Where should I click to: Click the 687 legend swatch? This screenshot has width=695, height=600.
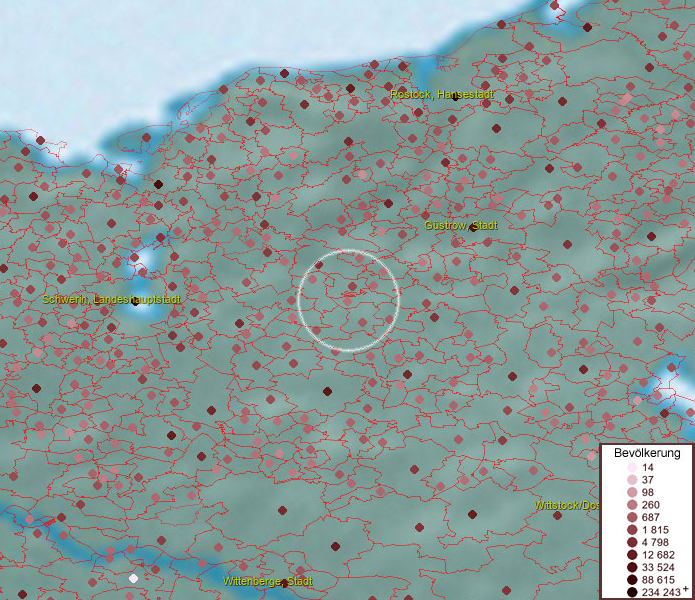click(x=631, y=517)
